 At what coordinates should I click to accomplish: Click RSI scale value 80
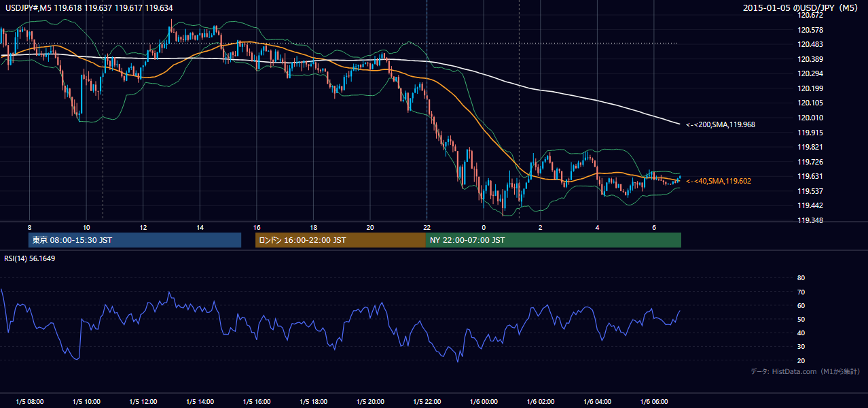pos(801,278)
